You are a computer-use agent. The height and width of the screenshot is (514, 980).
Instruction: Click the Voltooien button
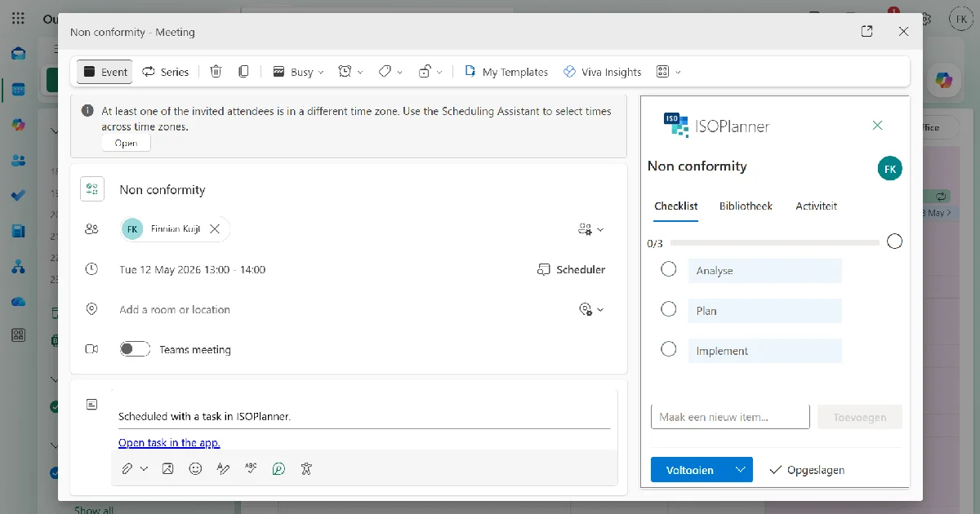[x=690, y=470]
